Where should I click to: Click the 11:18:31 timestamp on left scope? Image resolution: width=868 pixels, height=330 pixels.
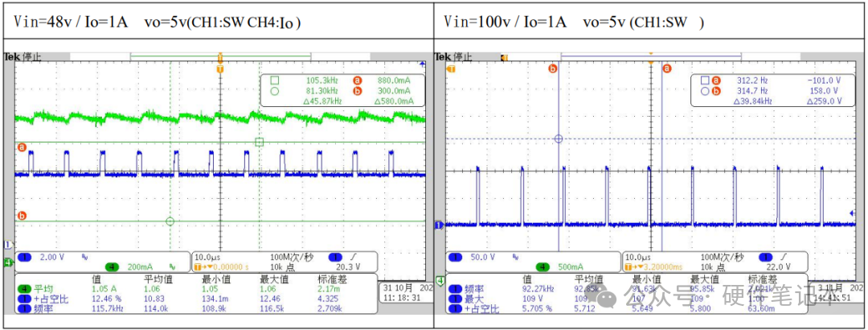tap(403, 297)
